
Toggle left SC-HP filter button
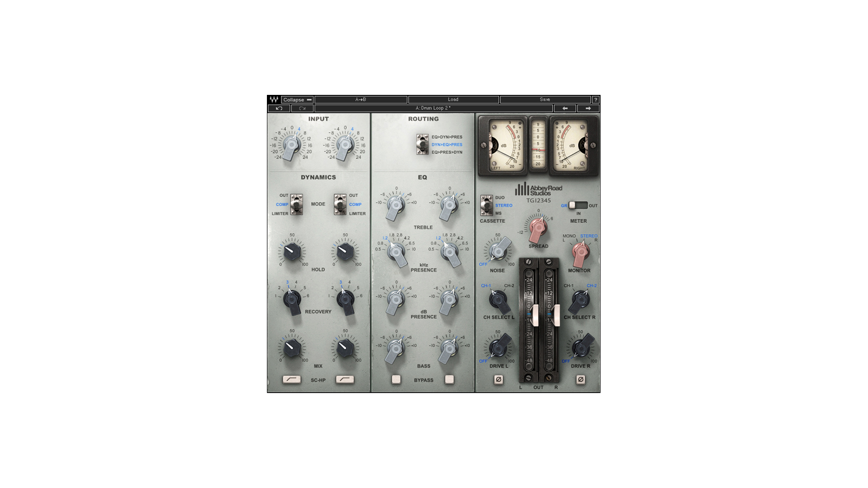point(292,380)
